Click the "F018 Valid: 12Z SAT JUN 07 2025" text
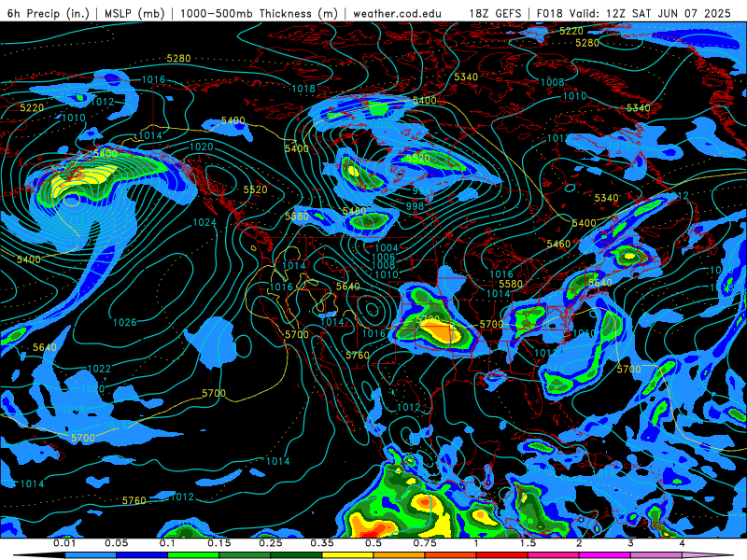 coord(634,13)
